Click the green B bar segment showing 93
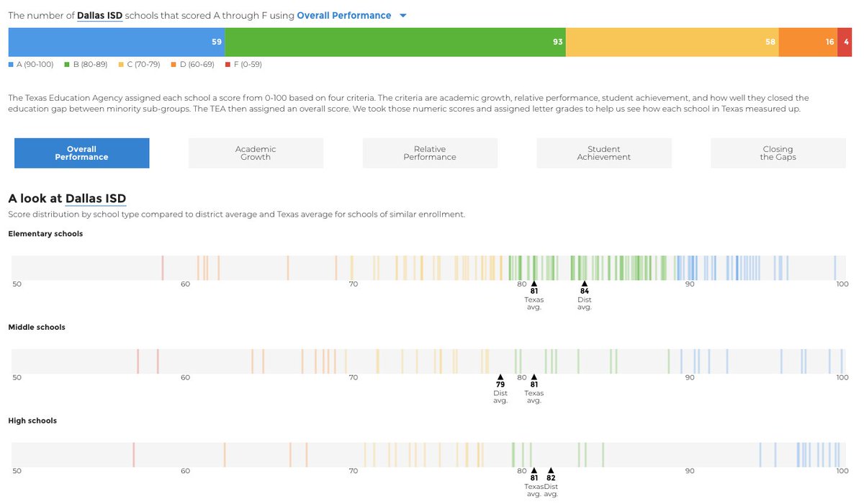The image size is (864, 504). point(396,42)
